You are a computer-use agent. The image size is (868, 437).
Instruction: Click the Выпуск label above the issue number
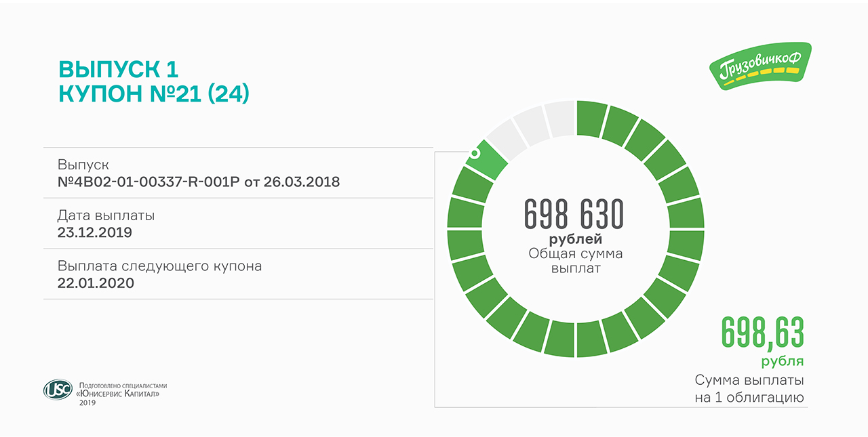point(83,165)
